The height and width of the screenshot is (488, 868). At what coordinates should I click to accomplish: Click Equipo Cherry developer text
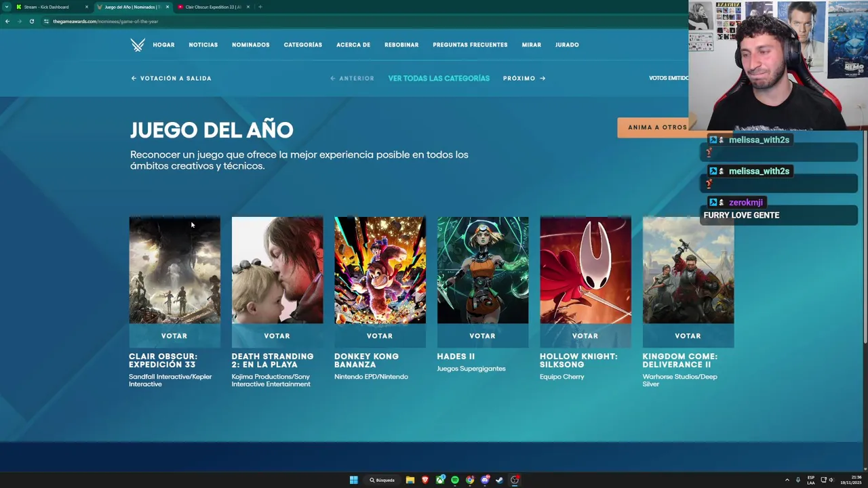click(x=561, y=377)
